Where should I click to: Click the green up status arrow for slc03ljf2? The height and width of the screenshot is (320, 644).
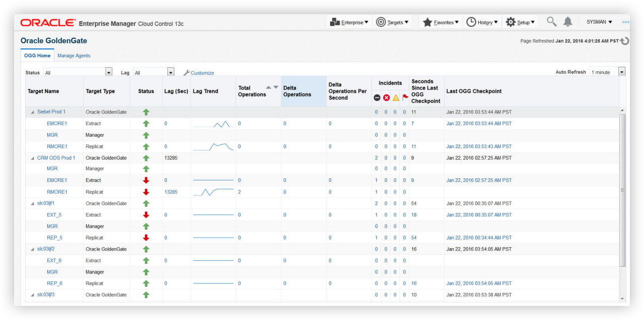click(146, 249)
